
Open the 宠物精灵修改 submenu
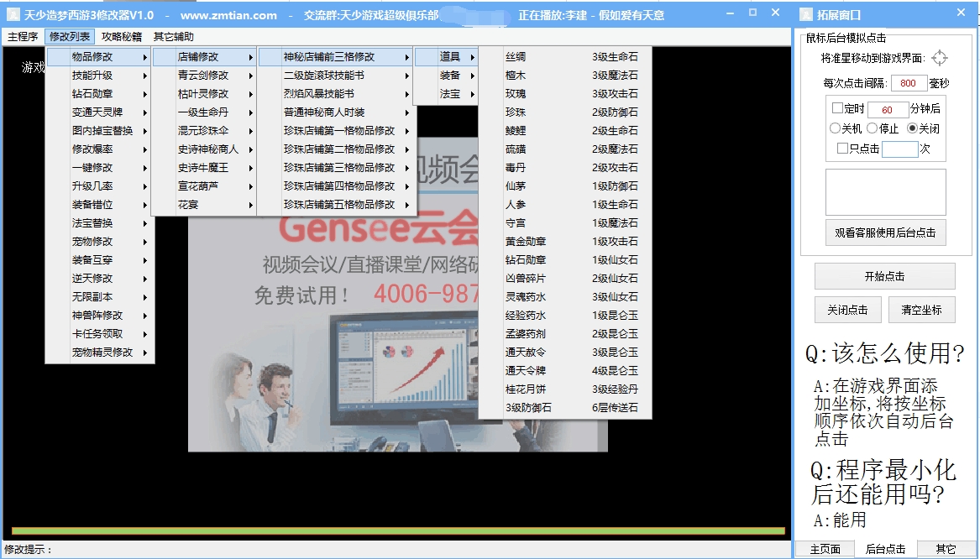pyautogui.click(x=100, y=353)
